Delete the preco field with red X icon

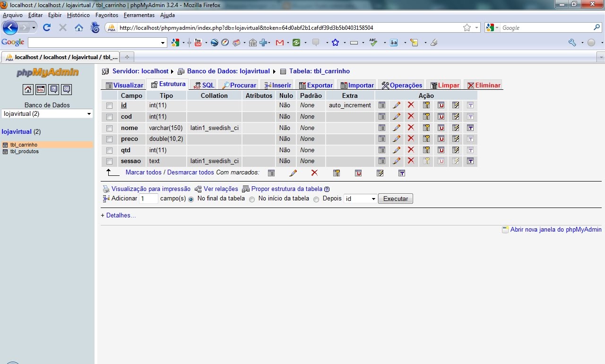[x=410, y=139]
